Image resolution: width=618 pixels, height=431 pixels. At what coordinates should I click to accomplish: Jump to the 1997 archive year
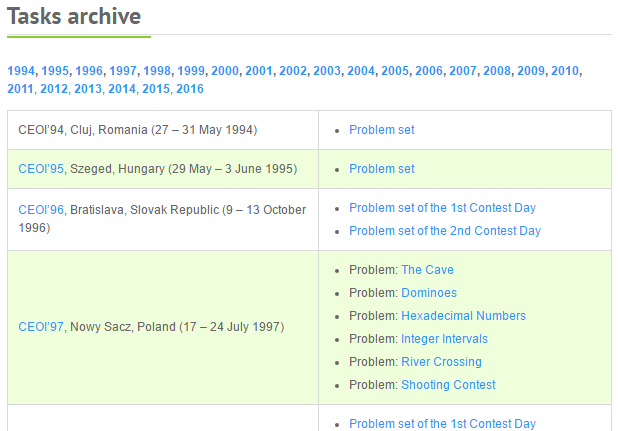(x=123, y=71)
